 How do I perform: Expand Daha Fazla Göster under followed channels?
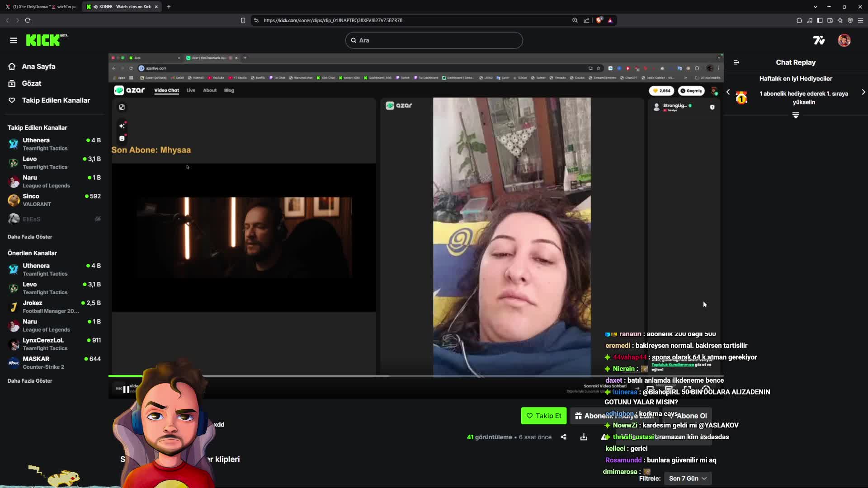point(30,237)
